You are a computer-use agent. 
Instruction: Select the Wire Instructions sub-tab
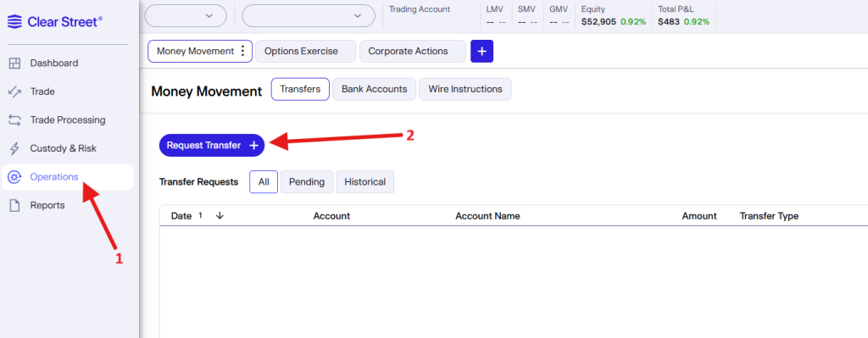[465, 89]
